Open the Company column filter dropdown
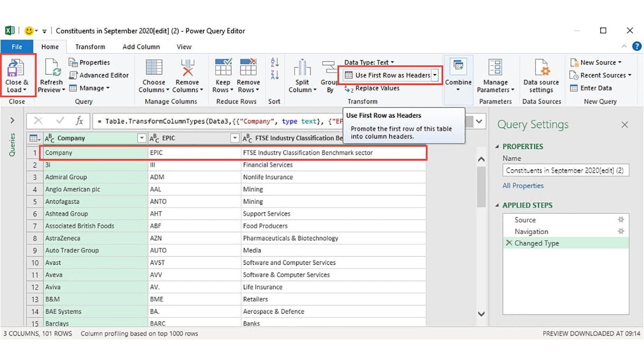Viewport: 644px width, 362px height. [142, 138]
